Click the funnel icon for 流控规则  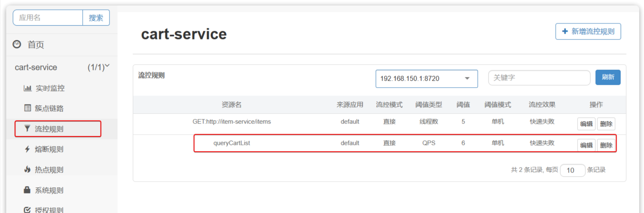27,129
